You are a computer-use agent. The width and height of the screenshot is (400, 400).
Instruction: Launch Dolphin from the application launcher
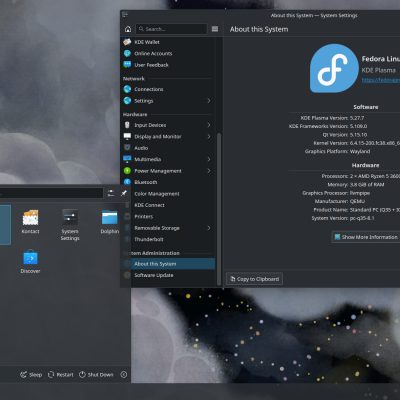(x=110, y=222)
